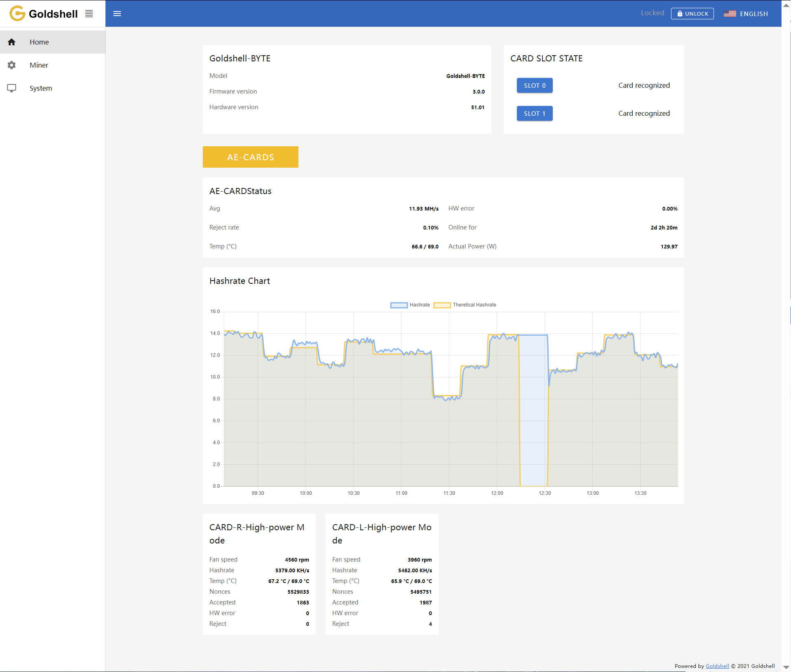Toggle the hamburger menu in blue header
Image resolution: width=791 pixels, height=672 pixels.
pos(117,14)
